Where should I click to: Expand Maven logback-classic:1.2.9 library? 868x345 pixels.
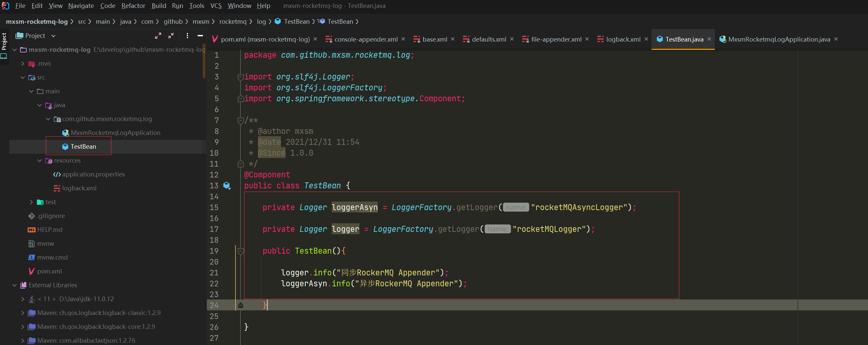(23, 313)
